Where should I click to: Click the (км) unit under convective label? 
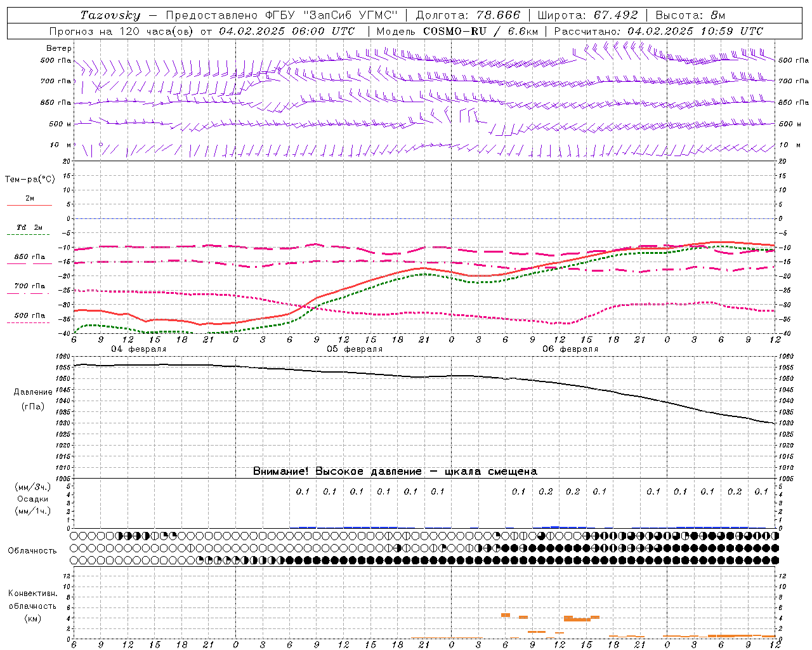click(33, 618)
